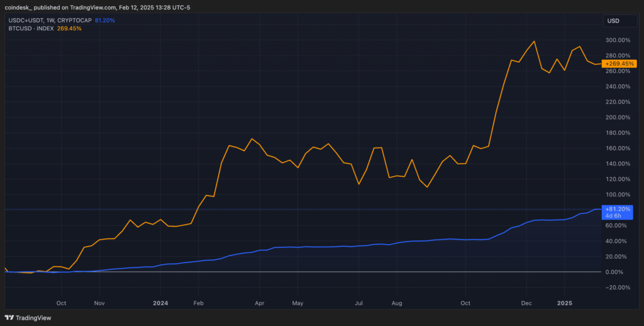Click the -20.00% label on price axis
Screen dimensions: 644x326
pyautogui.click(x=617, y=288)
